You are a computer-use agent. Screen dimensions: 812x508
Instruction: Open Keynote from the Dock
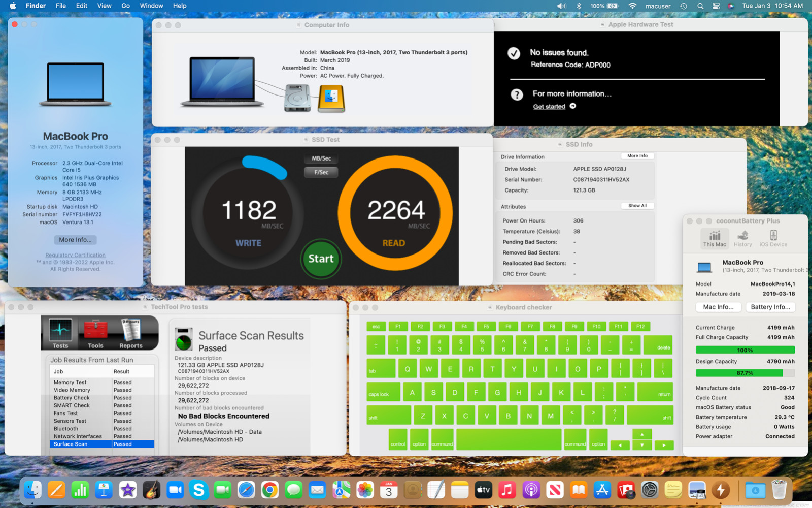pyautogui.click(x=104, y=490)
